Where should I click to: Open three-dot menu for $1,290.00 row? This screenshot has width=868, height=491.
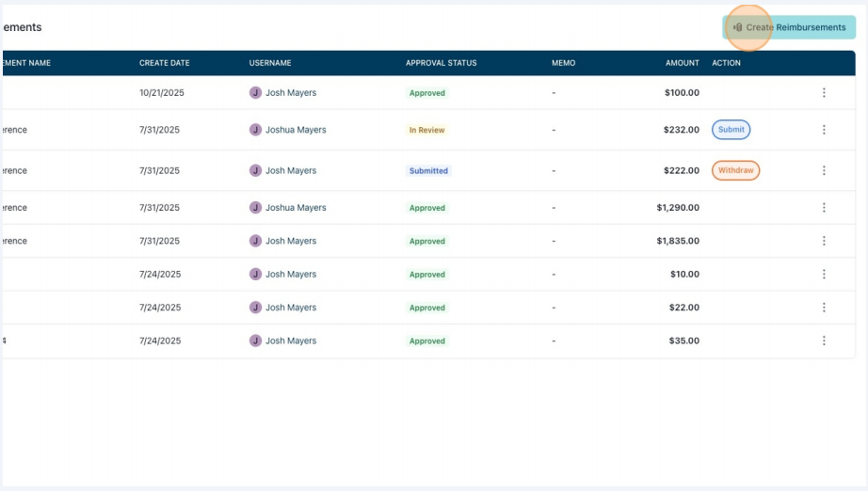pyautogui.click(x=824, y=207)
